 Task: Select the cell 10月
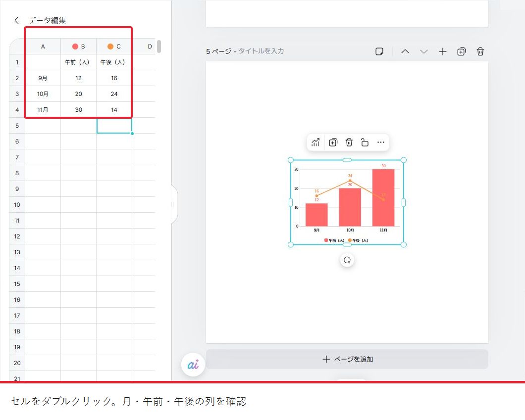point(43,94)
